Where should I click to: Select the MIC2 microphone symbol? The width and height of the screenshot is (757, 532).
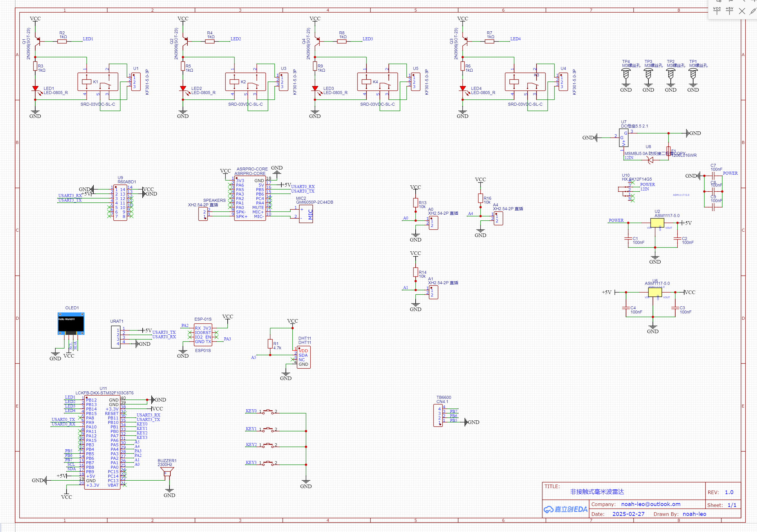(x=306, y=214)
